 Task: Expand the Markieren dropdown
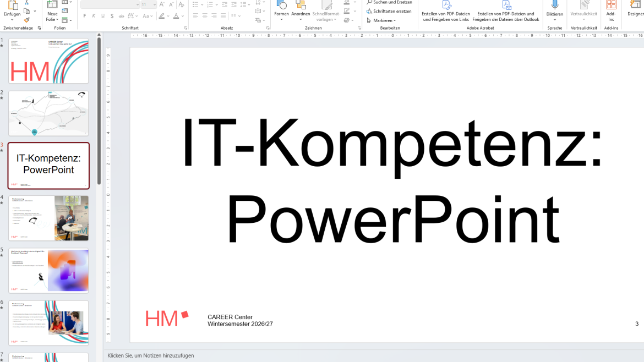[x=395, y=20]
